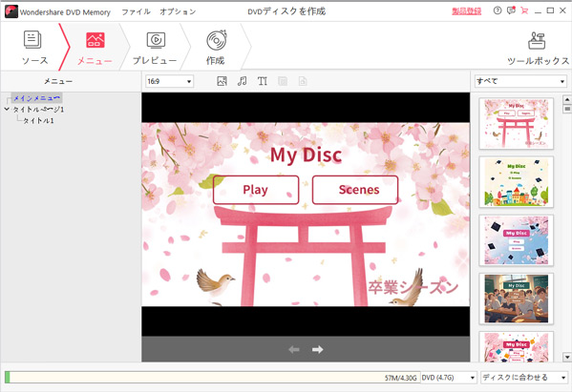This screenshot has width=572, height=392.
Task: Select タイトル1 in the menu tree
Action: tap(38, 120)
